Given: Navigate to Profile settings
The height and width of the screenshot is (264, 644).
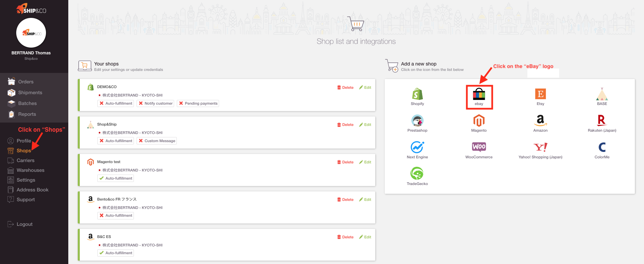Looking at the screenshot, I should pos(24,141).
